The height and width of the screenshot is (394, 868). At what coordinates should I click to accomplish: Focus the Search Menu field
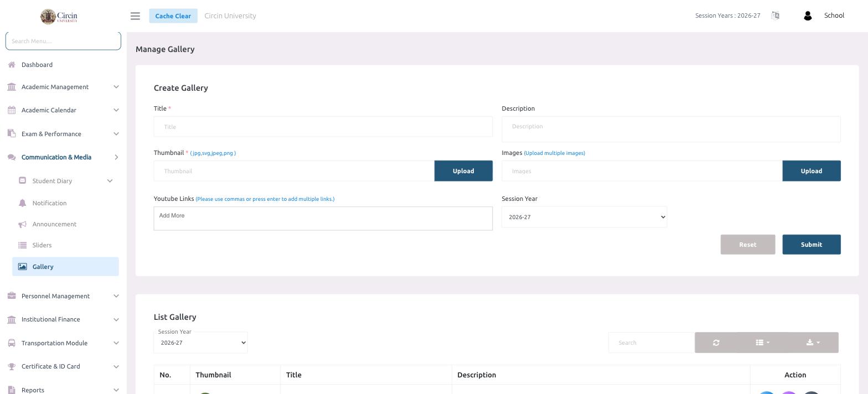[x=63, y=41]
